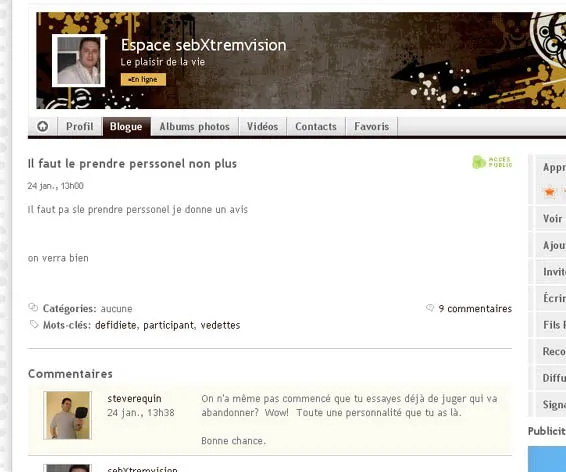Screen dimensions: 566x472
Task: Click the orange rating star
Action: (549, 192)
